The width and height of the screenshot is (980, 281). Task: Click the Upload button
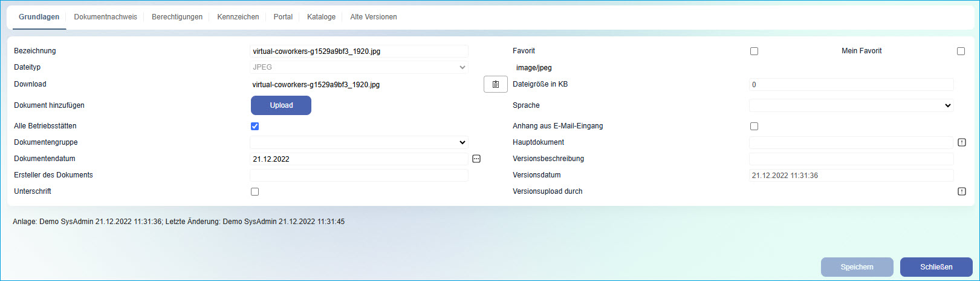click(x=281, y=105)
